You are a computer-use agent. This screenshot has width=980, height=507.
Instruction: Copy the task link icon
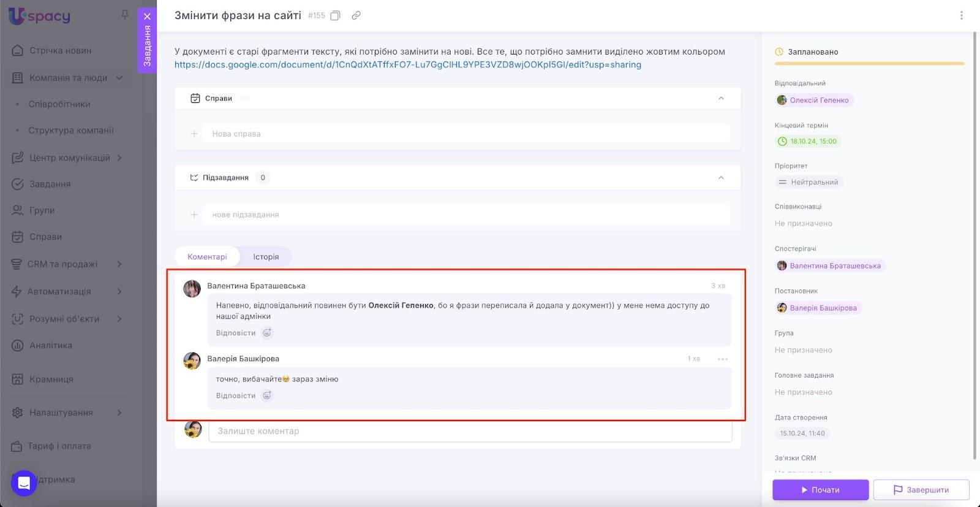(356, 16)
